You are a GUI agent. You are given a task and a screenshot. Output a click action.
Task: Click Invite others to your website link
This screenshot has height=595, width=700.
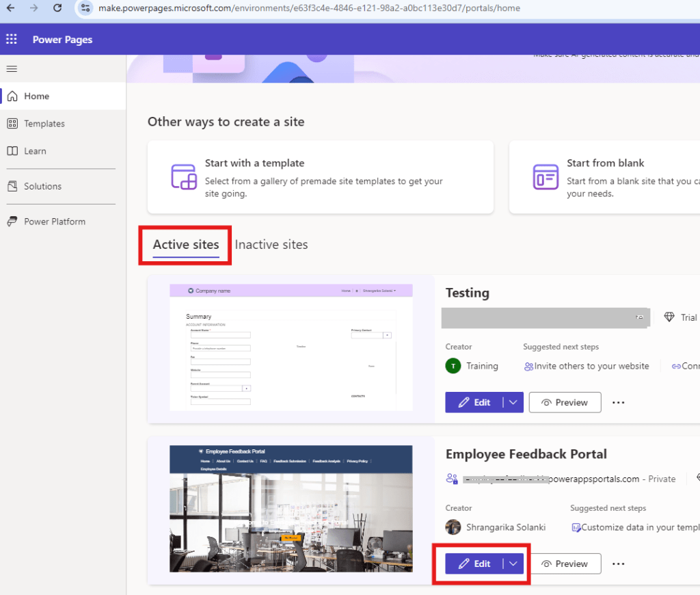pos(591,366)
